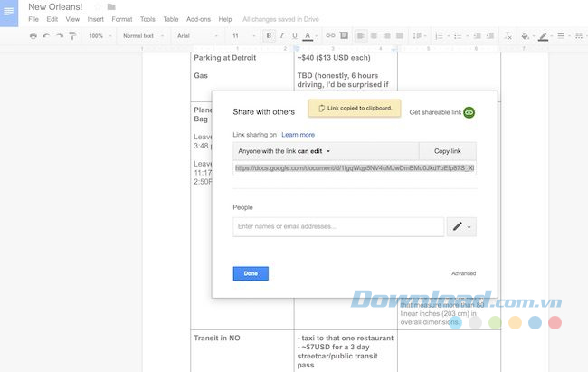Screen dimensions: 588x372
Task: Toggle italic formatting
Action: pyautogui.click(x=282, y=35)
